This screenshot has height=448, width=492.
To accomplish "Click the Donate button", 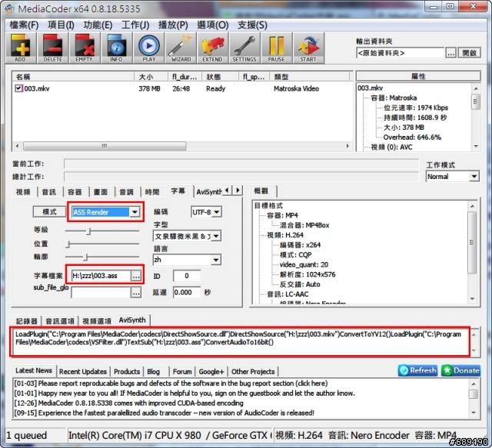I will [460, 370].
